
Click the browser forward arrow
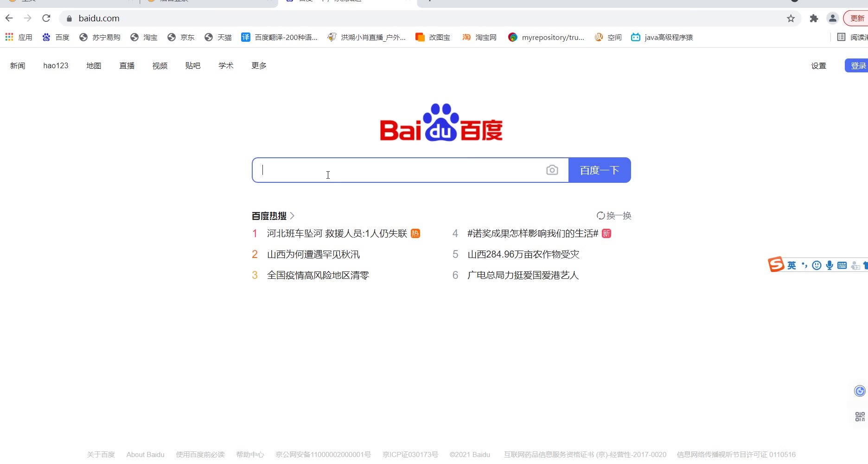coord(28,18)
